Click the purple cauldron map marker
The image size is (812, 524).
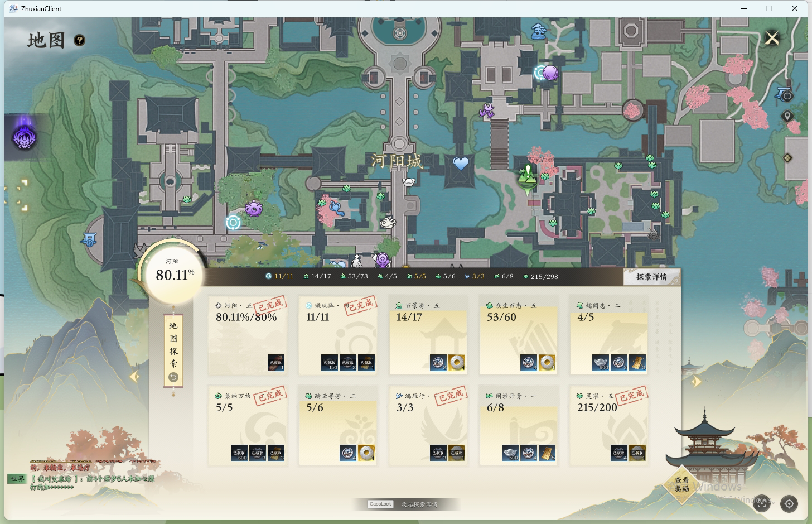tap(254, 209)
